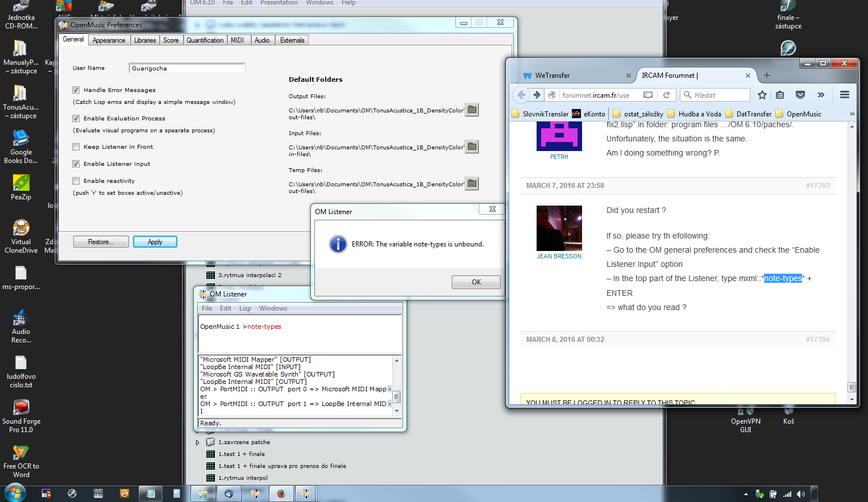Click Windows Start button

15,492
